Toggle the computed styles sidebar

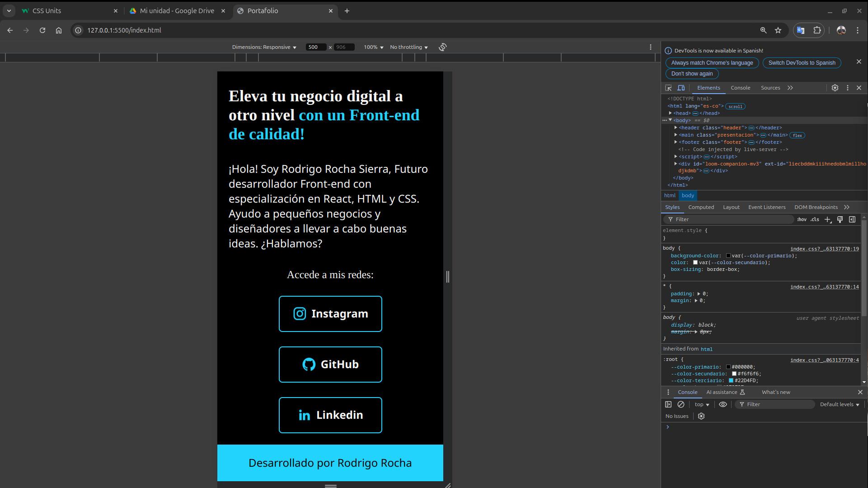pos(852,219)
